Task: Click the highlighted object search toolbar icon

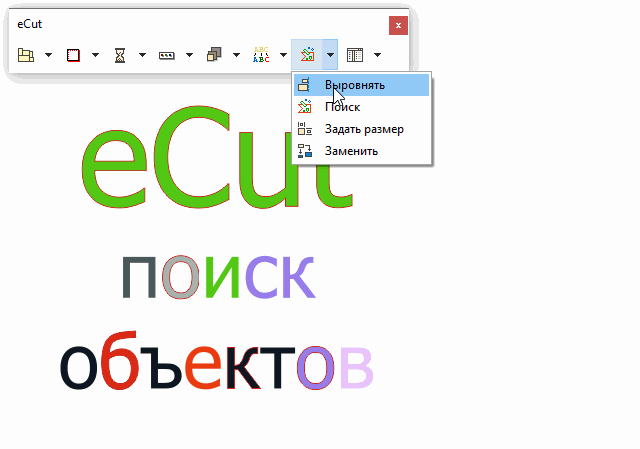Action: pyautogui.click(x=307, y=54)
